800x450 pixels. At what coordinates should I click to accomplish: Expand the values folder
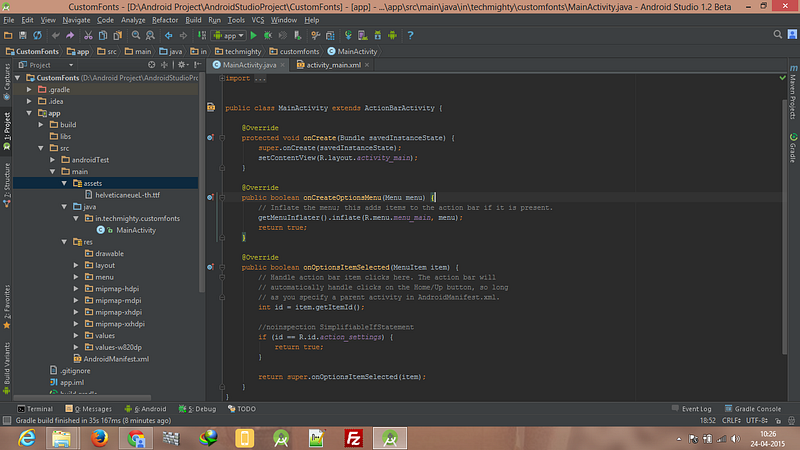76,336
